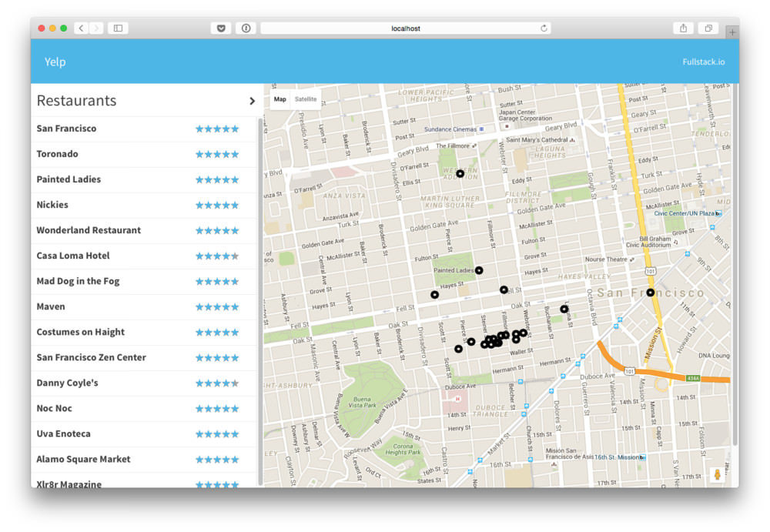Switch to Satellite map view

(306, 99)
